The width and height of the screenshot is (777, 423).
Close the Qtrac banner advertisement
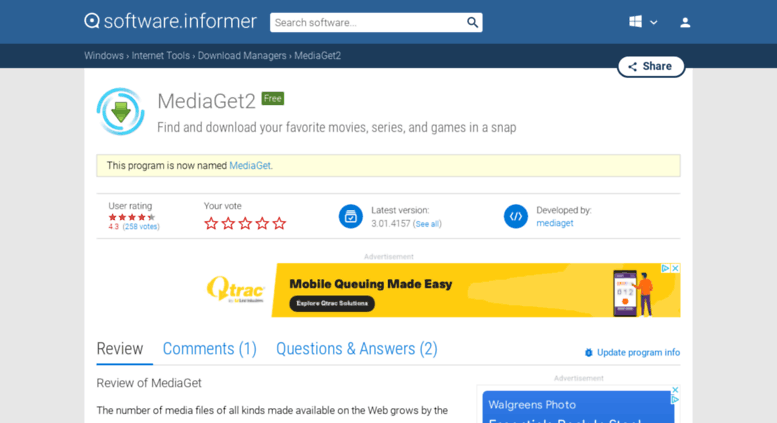pos(675,268)
